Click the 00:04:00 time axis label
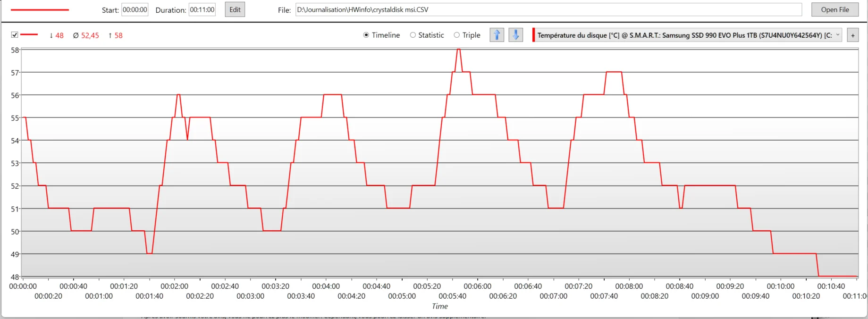 (326, 286)
